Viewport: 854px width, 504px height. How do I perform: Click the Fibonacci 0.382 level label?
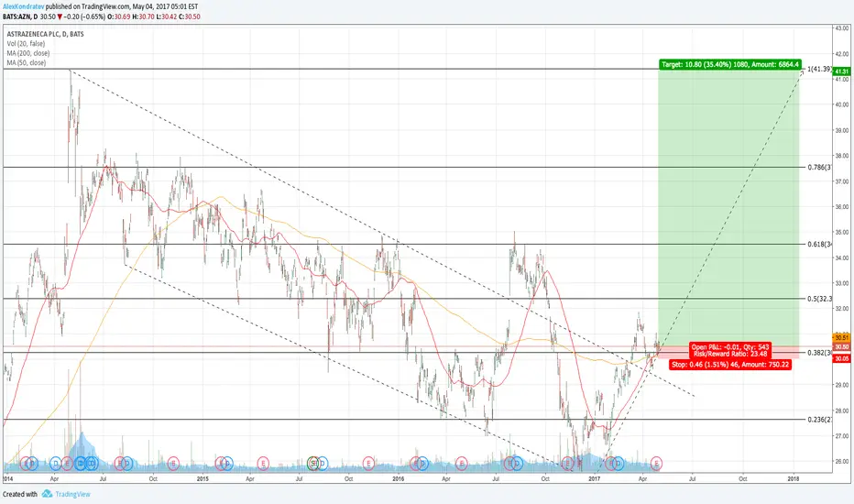(820, 353)
